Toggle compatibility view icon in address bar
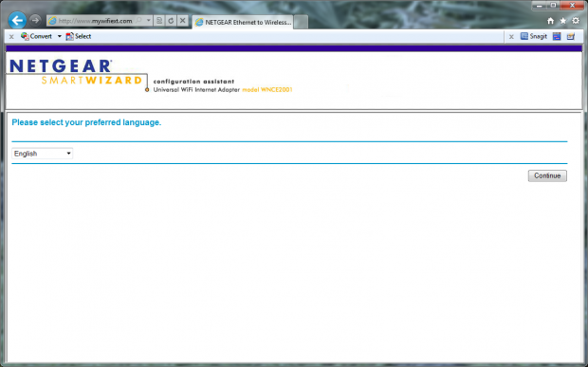588x367 pixels. (159, 21)
